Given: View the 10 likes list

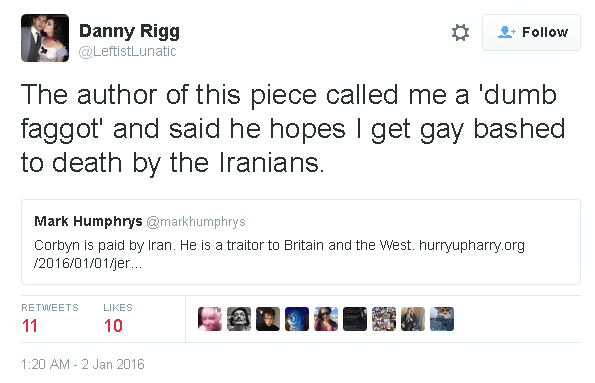Looking at the screenshot, I should [x=118, y=318].
